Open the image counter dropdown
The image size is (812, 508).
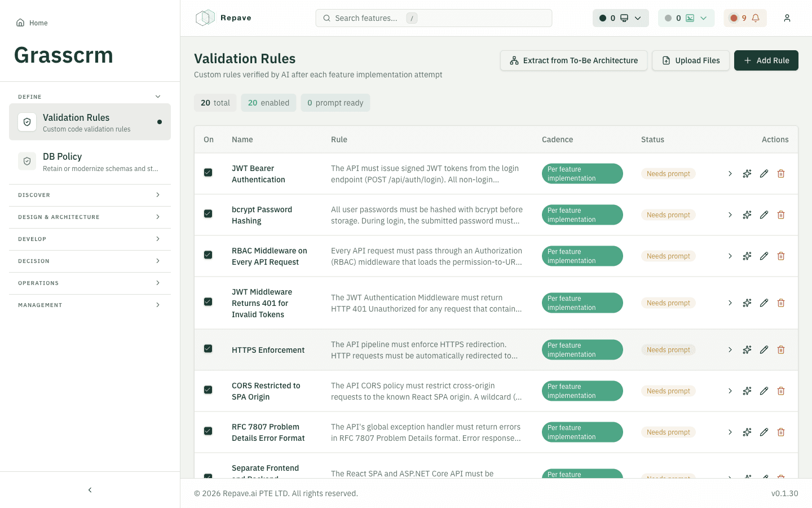[686, 18]
